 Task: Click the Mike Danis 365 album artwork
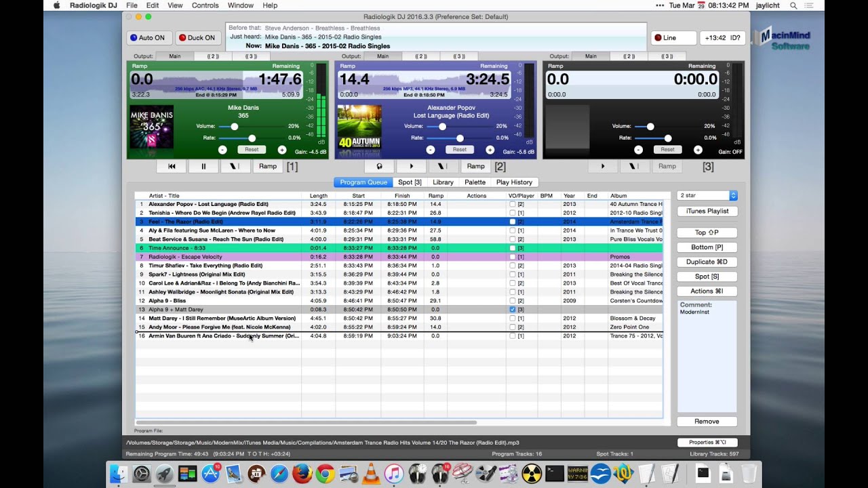151,127
